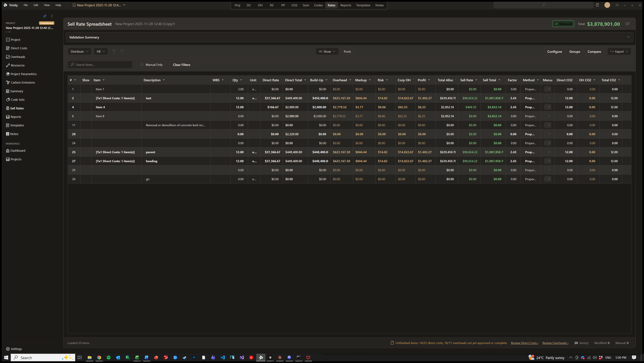Go to Overheads in the sidebar
The height and width of the screenshot is (363, 644).
[16, 57]
